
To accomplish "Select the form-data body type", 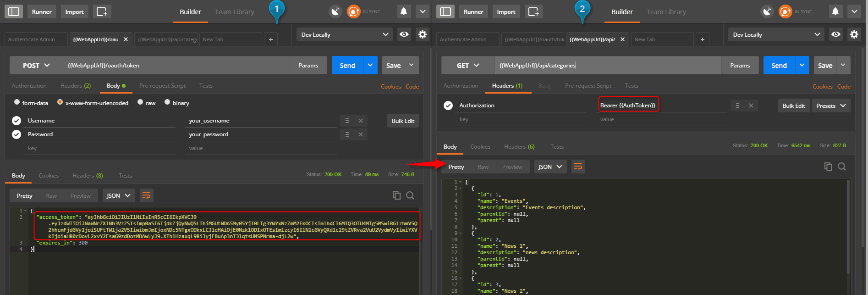I will click(x=17, y=102).
